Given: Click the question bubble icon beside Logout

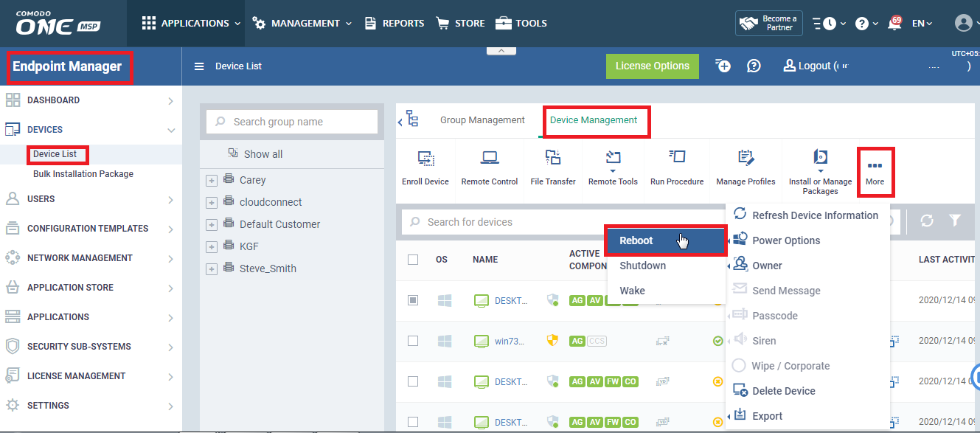Looking at the screenshot, I should tap(754, 66).
